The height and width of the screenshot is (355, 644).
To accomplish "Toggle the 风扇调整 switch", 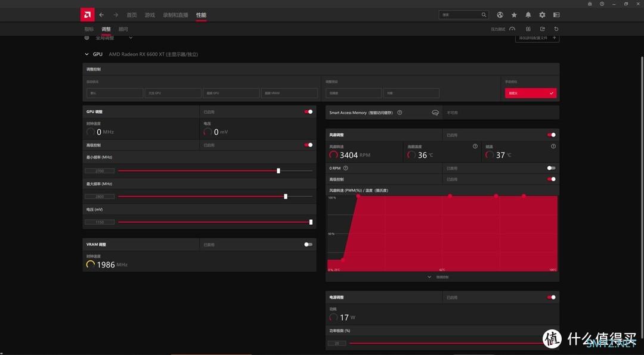I will coord(552,135).
